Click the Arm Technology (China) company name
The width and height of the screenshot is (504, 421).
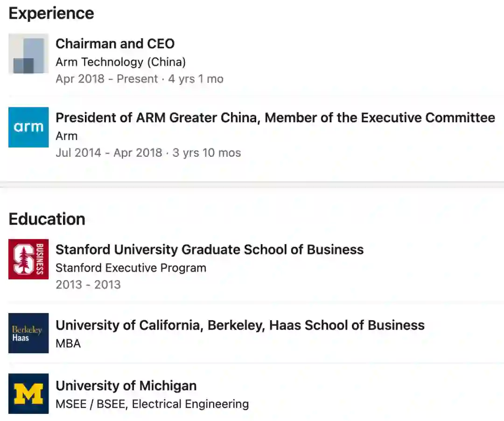click(120, 62)
